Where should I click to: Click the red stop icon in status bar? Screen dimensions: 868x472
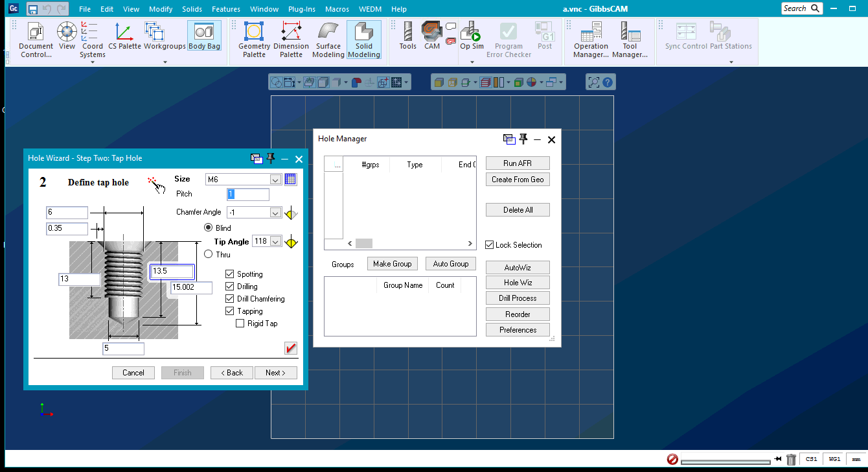tap(672, 459)
